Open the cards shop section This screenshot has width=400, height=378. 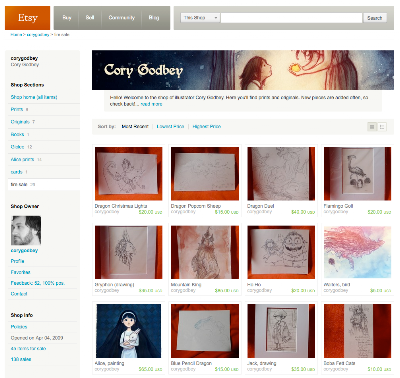[x=16, y=172]
